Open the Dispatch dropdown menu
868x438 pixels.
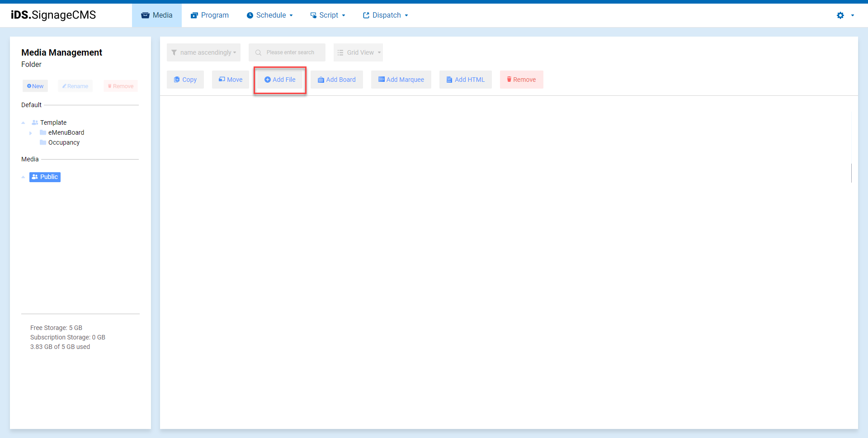coord(385,15)
